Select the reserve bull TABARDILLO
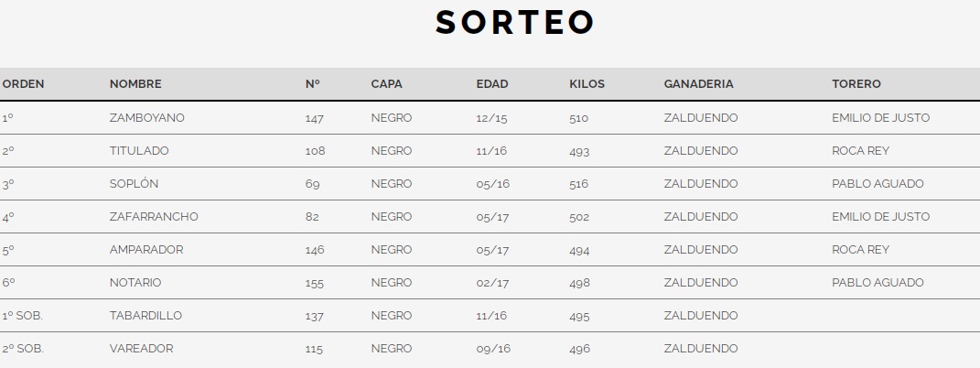The image size is (980, 368). pos(145,316)
